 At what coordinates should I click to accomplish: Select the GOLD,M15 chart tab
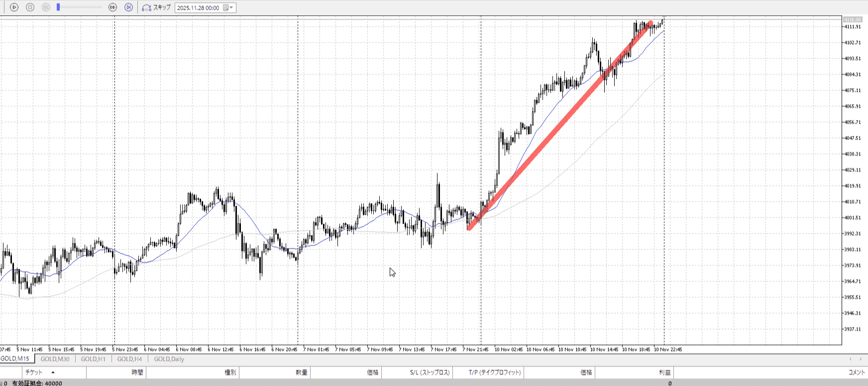[x=15, y=359]
